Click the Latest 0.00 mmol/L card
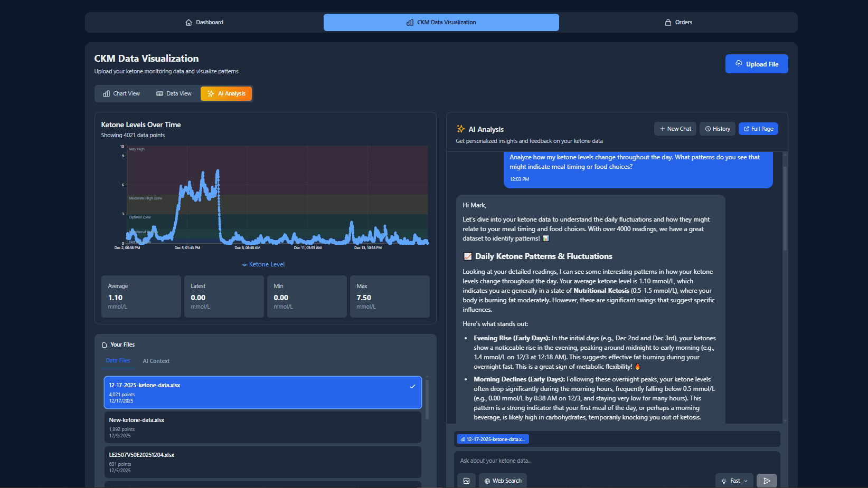 point(224,296)
